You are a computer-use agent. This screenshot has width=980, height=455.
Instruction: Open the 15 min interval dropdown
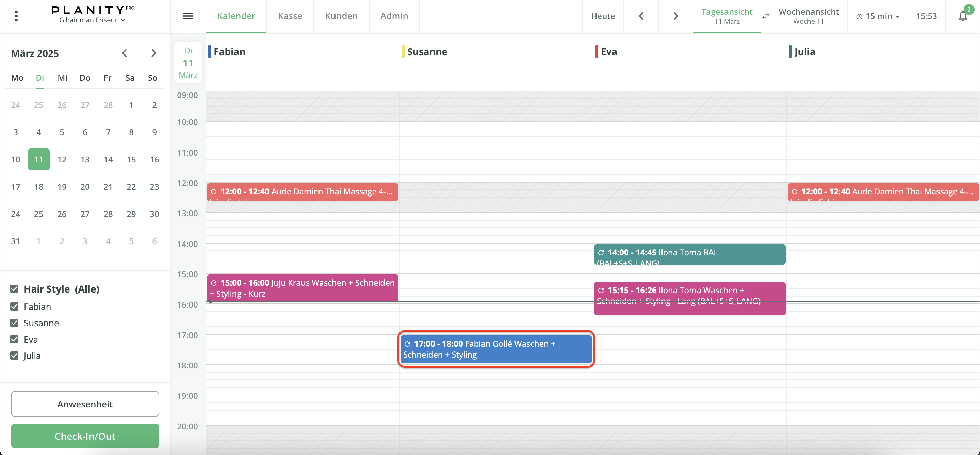(877, 16)
